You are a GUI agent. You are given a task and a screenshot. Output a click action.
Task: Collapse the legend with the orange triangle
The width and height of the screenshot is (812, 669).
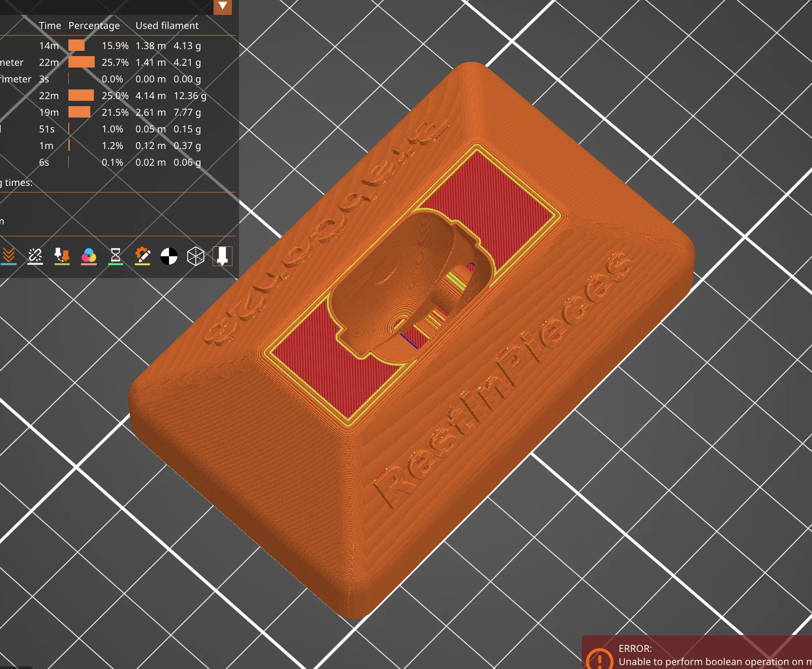coord(223,6)
